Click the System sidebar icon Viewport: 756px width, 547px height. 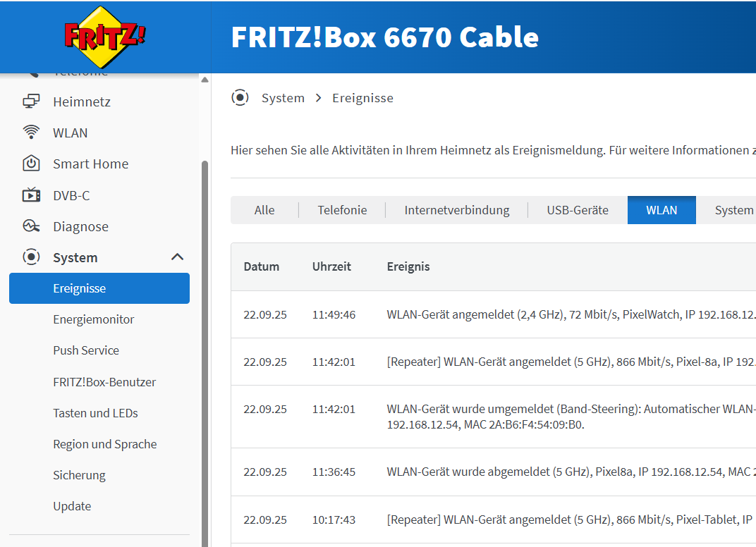(x=31, y=257)
